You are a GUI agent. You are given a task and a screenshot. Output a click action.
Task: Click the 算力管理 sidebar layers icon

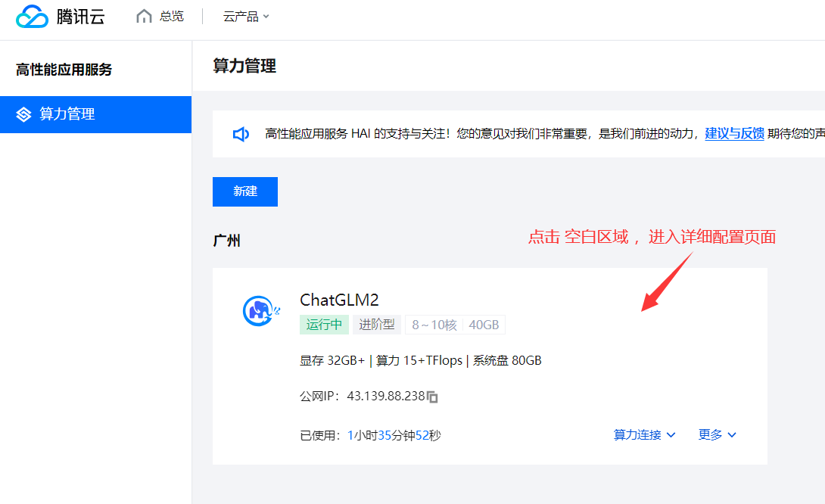point(23,114)
